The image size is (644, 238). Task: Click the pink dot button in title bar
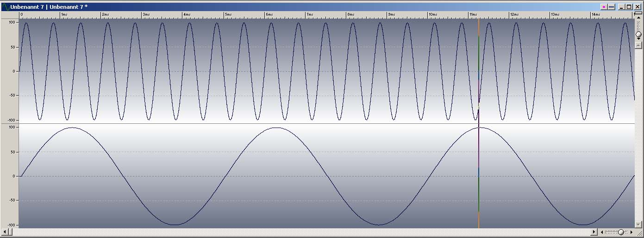tap(604, 7)
